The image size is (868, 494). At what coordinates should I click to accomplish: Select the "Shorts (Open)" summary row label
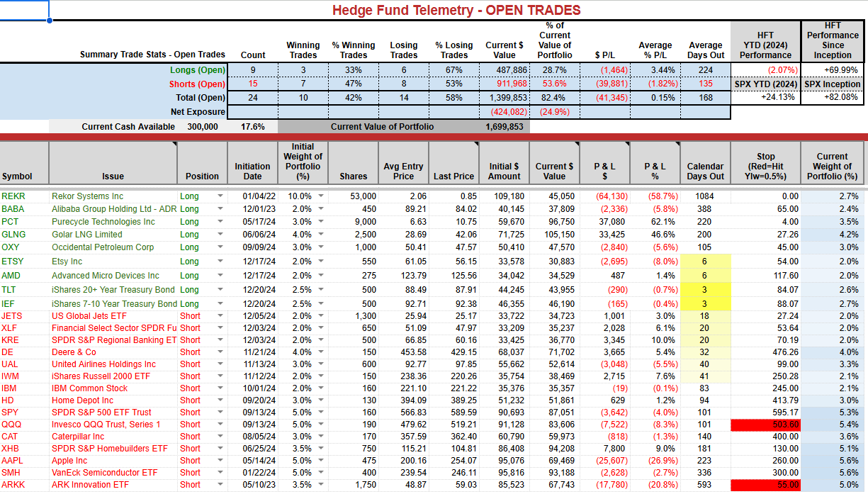(198, 84)
